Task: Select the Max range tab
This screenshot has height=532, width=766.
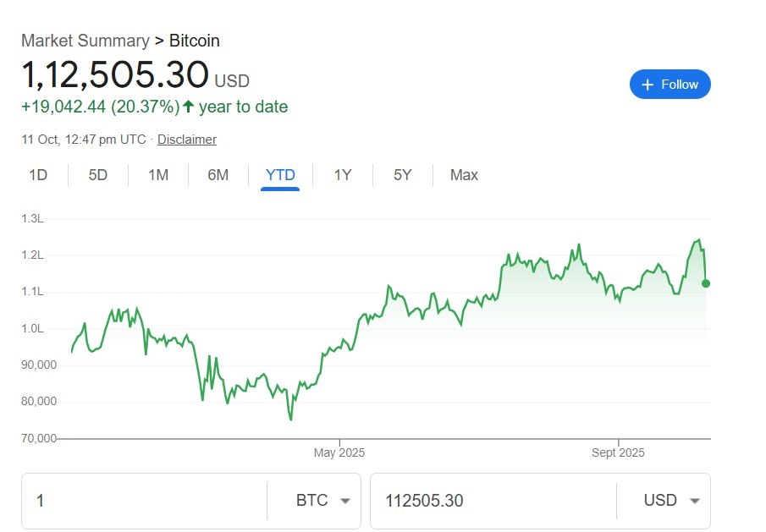Action: click(464, 175)
